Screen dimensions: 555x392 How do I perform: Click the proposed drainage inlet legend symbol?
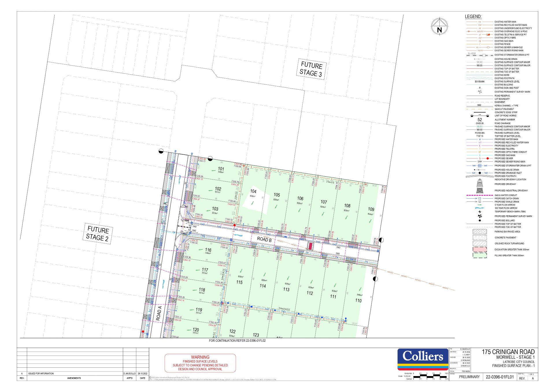(x=480, y=173)
